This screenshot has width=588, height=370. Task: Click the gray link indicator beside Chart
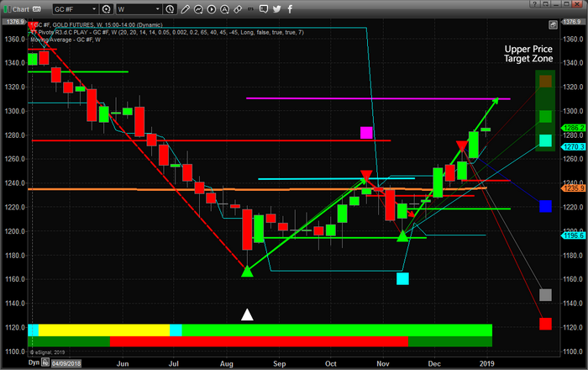(9, 9)
